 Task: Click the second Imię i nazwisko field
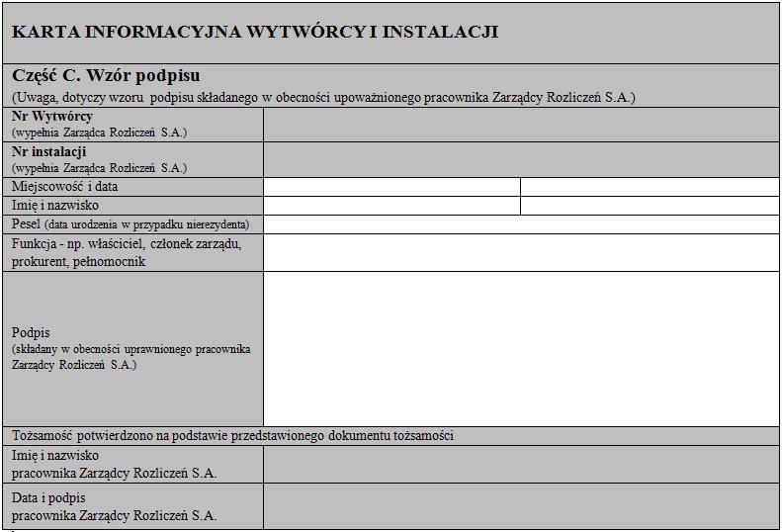point(650,206)
